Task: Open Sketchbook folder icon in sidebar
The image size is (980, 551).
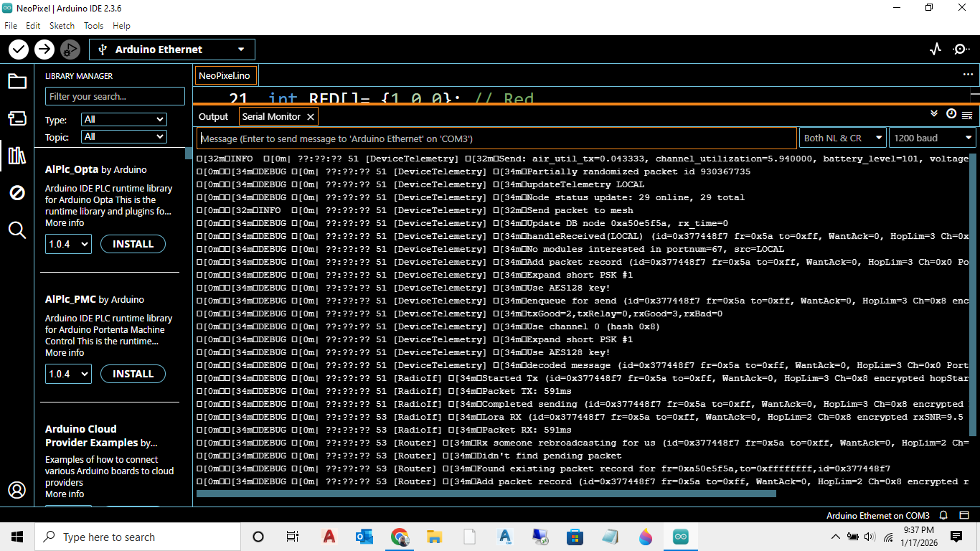Action: (17, 81)
